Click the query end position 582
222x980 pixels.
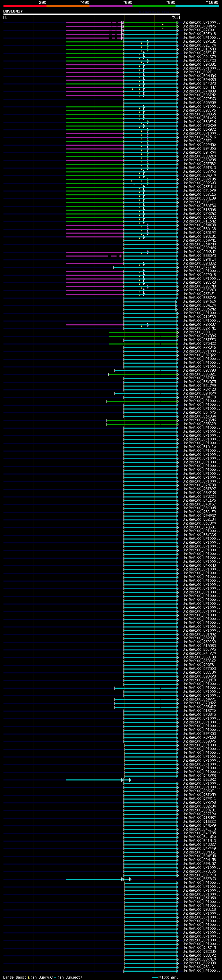(175, 17)
